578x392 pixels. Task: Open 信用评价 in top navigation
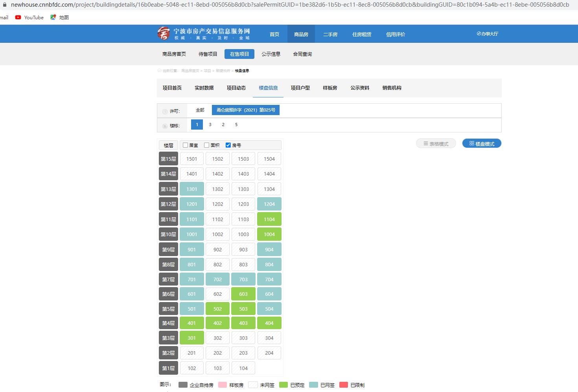coord(396,34)
